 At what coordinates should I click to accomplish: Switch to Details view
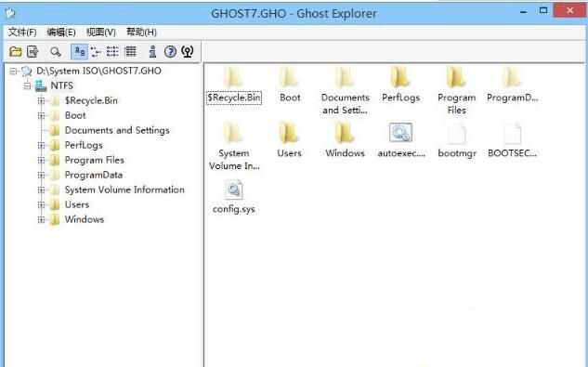click(130, 51)
